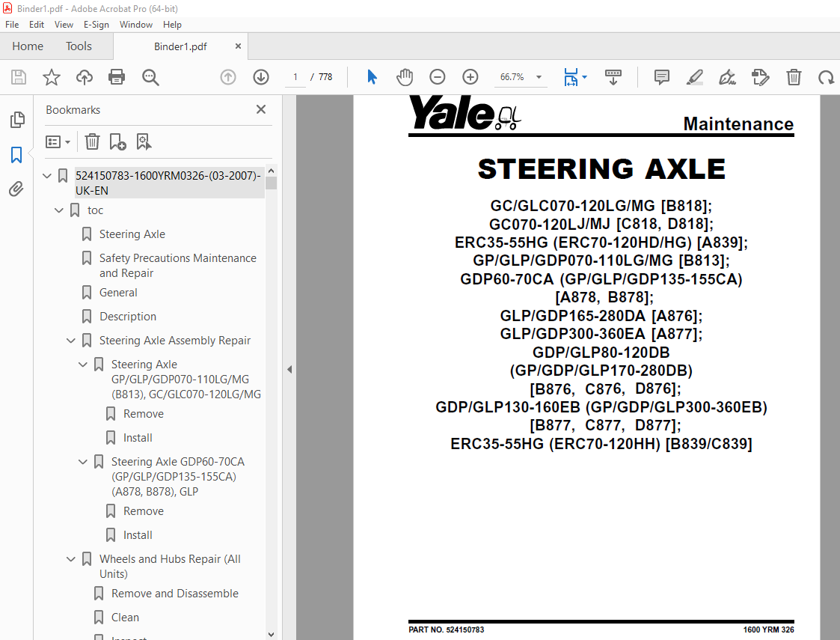
Task: Collapse Steering Axle Assembly Repair bookmark
Action: point(71,341)
